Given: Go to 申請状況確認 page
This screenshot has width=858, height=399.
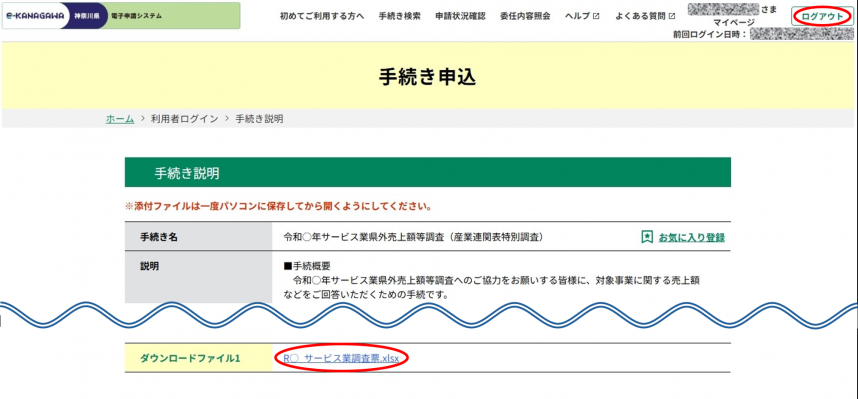Looking at the screenshot, I should coord(460,16).
